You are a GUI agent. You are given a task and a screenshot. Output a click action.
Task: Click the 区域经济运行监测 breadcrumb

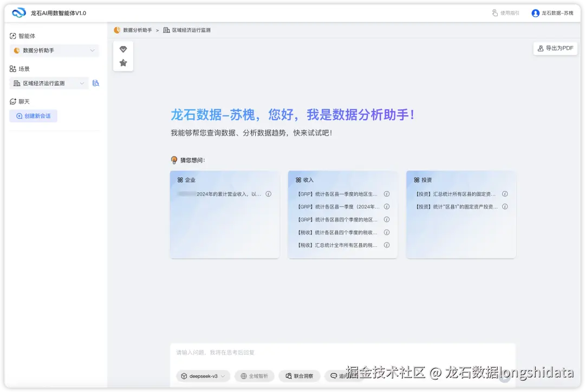pyautogui.click(x=187, y=30)
